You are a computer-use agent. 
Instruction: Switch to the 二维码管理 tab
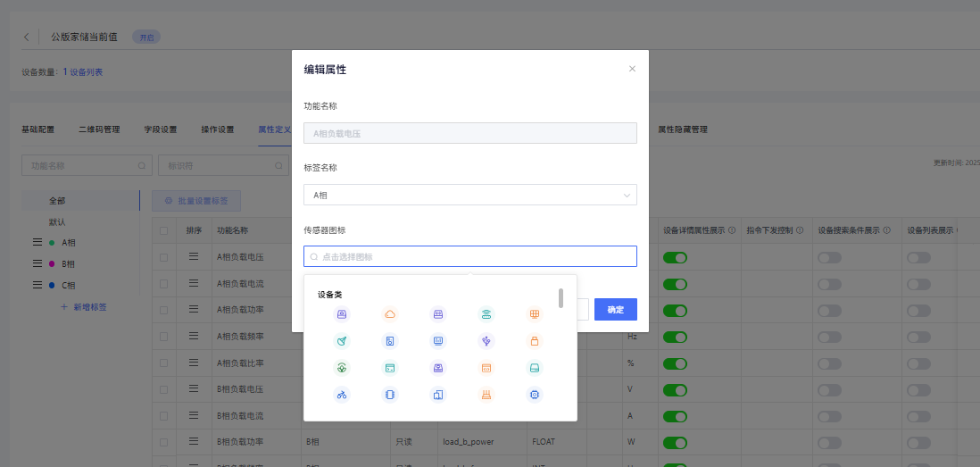tap(99, 129)
